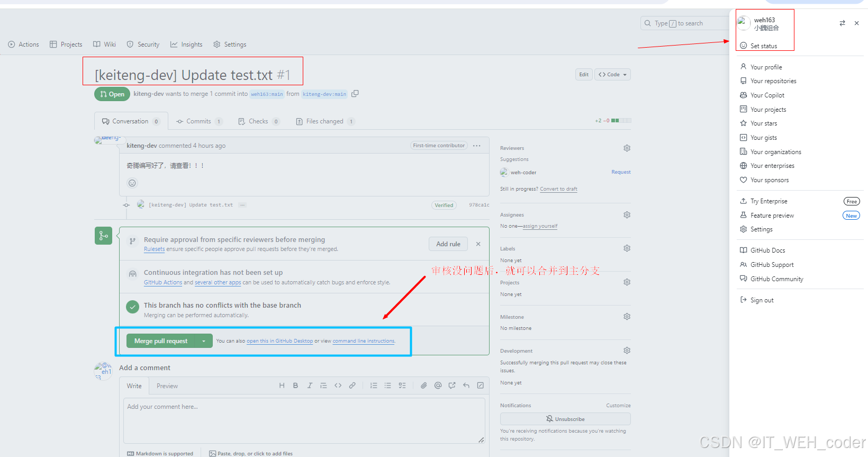The image size is (868, 457).
Task: View command line instructions link
Action: (364, 341)
